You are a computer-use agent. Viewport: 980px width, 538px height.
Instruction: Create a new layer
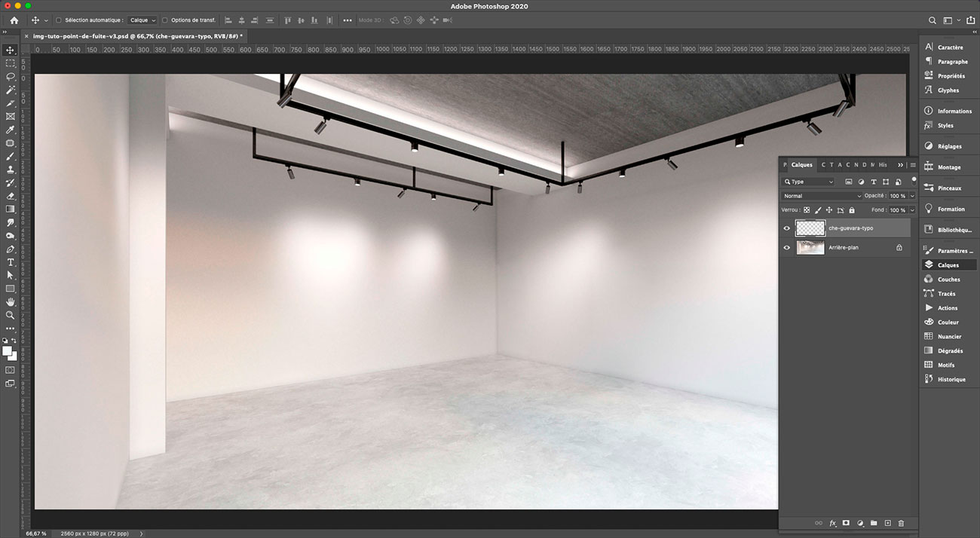pyautogui.click(x=887, y=522)
